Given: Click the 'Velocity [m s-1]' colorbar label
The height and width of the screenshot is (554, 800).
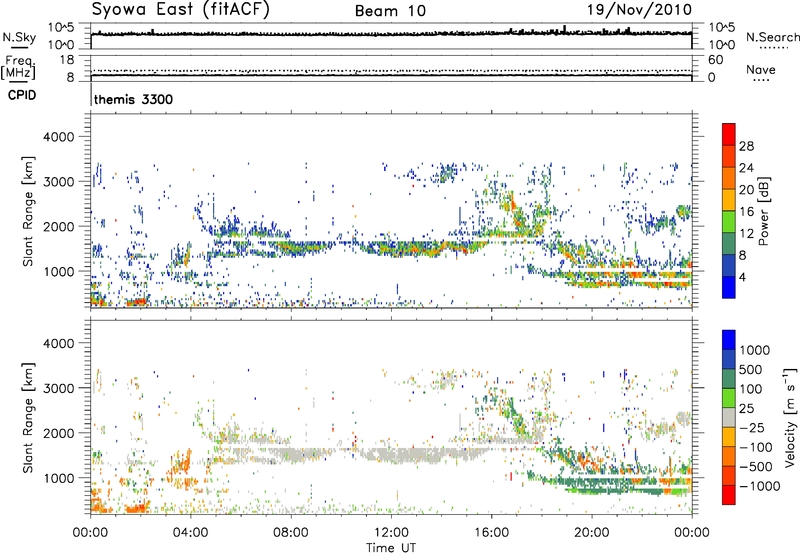Looking at the screenshot, I should tap(790, 417).
